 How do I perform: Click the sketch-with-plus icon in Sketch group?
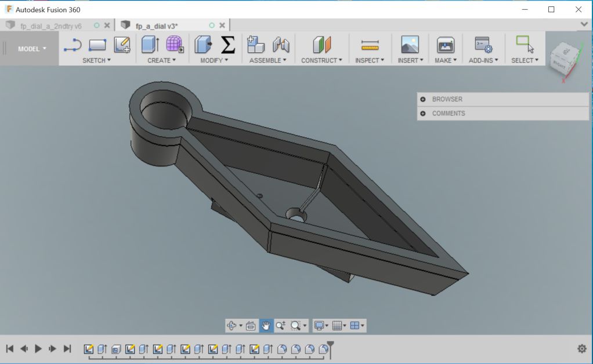pos(122,45)
